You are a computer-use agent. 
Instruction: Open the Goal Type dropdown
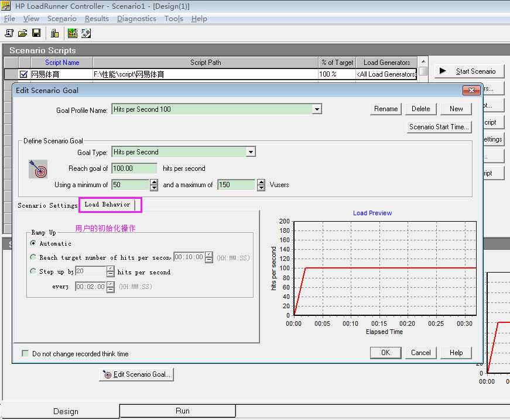click(251, 152)
